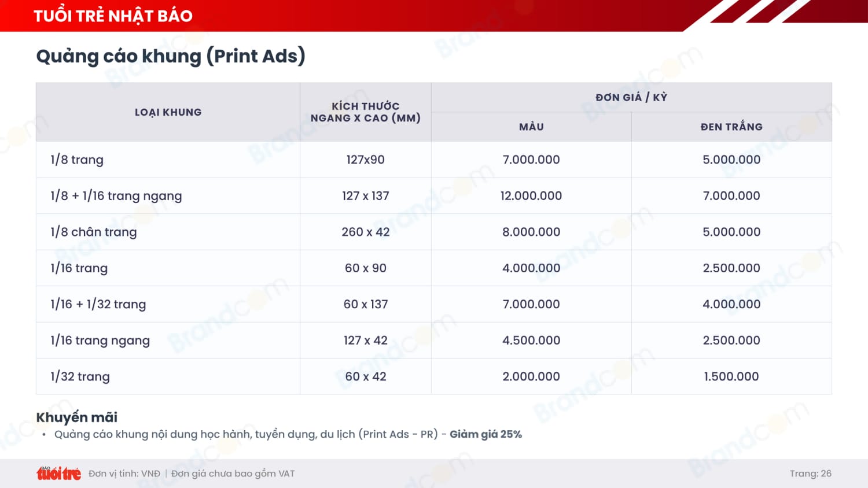Select the 1.500.000 black-and-white price cell
This screenshot has width=868, height=488.
tap(731, 376)
